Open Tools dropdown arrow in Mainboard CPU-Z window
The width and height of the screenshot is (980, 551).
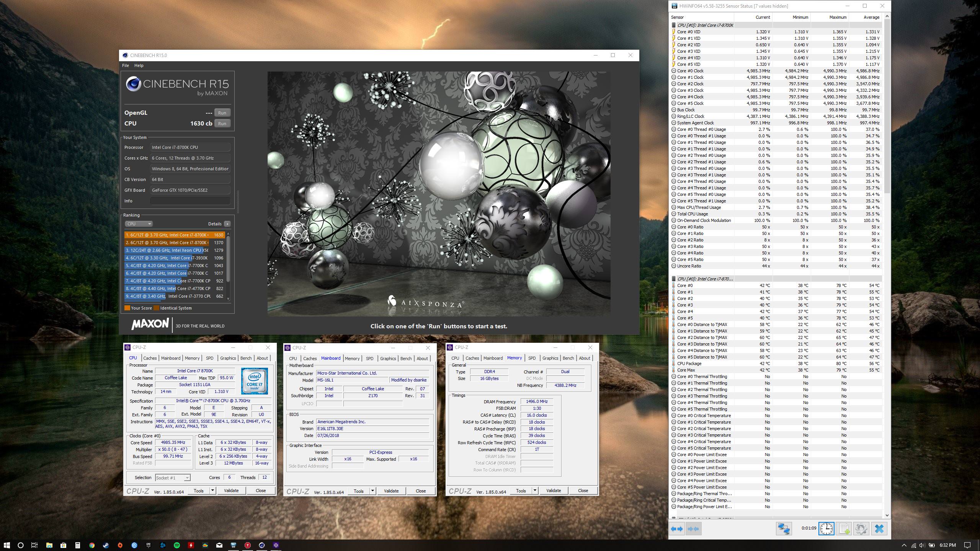point(372,491)
